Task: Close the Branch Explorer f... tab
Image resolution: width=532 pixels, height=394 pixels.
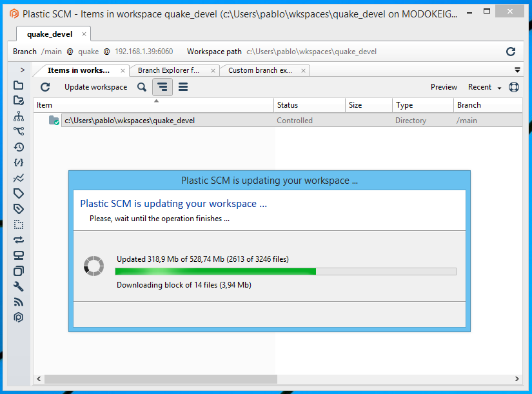Action: [x=213, y=70]
